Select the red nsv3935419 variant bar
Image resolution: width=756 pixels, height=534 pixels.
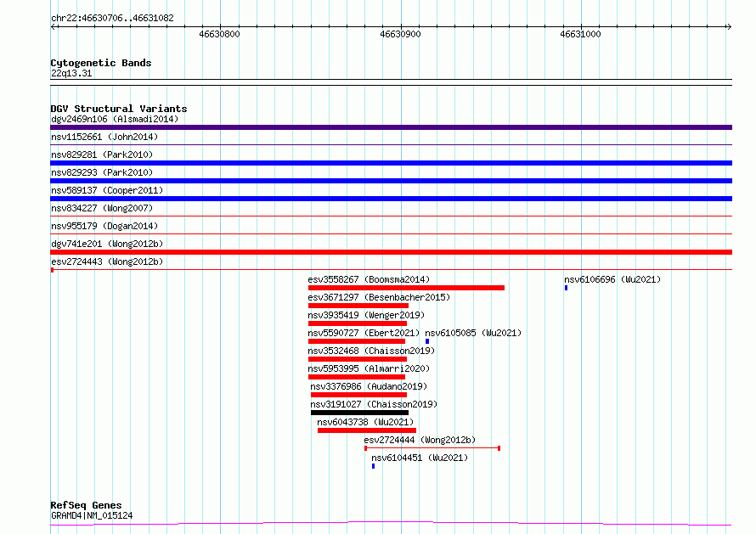358,323
